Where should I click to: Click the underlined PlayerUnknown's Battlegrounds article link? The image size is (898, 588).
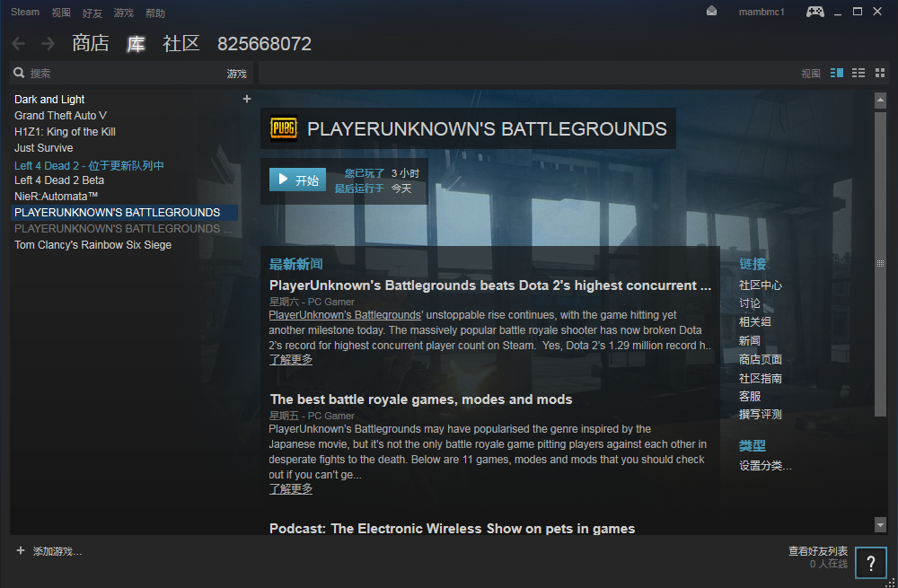(345, 315)
